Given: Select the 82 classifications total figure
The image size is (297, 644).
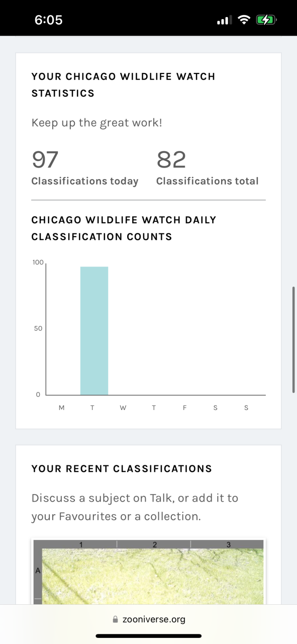Looking at the screenshot, I should click(171, 159).
